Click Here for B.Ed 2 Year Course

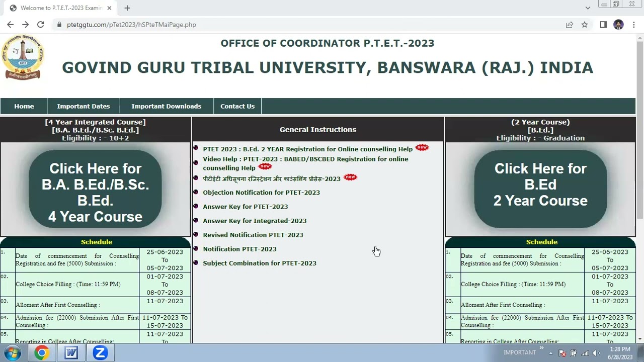[540, 189]
